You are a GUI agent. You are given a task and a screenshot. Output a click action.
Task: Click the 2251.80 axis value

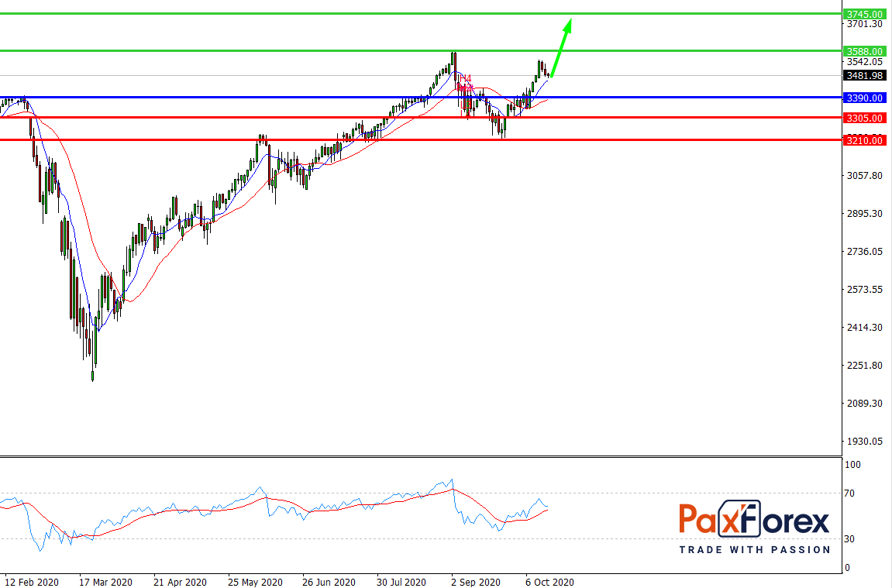point(865,365)
